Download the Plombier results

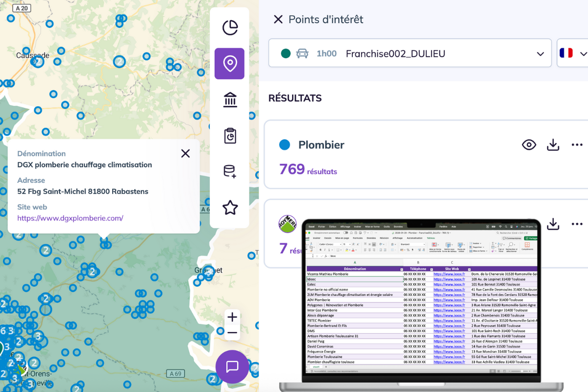pos(553,145)
